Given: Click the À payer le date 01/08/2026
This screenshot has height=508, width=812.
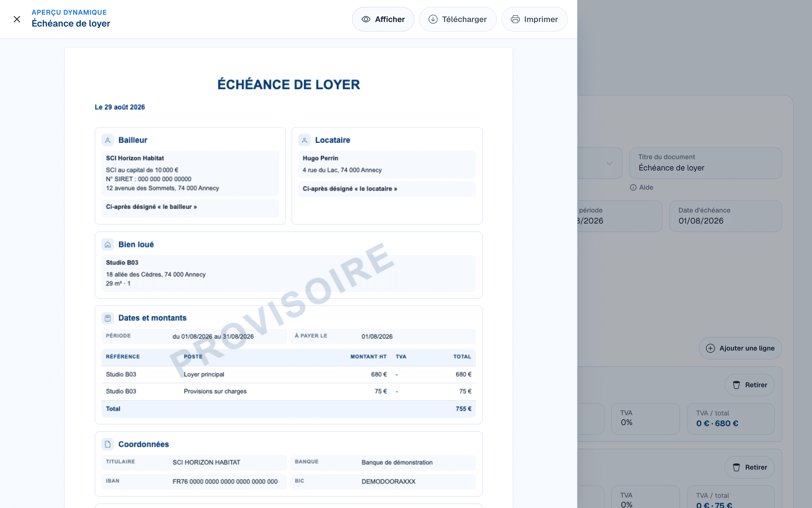Looking at the screenshot, I should coord(377,337).
